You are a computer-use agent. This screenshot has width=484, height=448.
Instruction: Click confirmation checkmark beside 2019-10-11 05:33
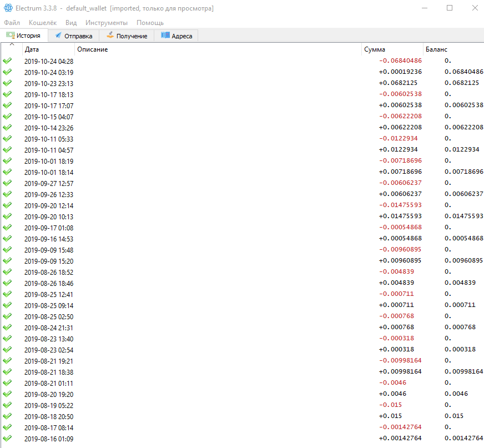pos(8,139)
